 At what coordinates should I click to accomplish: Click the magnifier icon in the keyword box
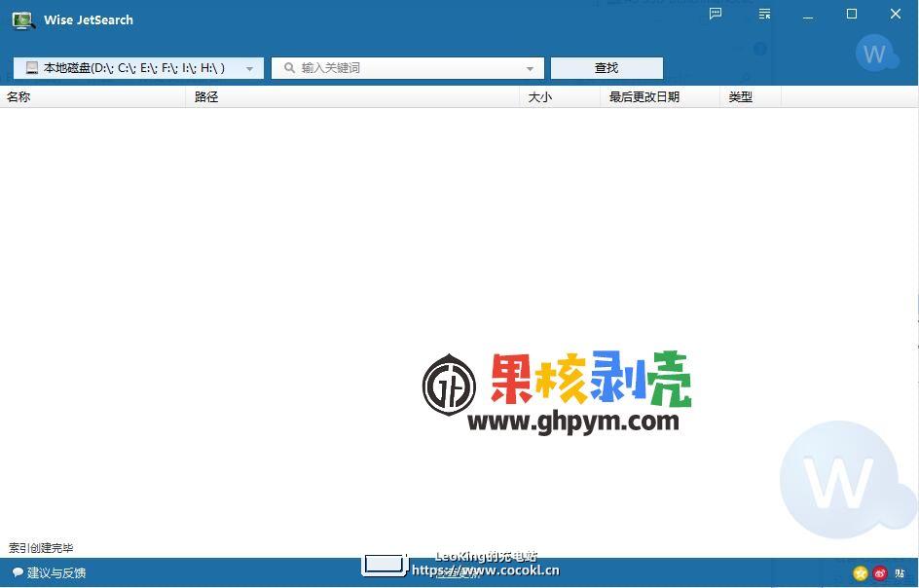point(289,68)
